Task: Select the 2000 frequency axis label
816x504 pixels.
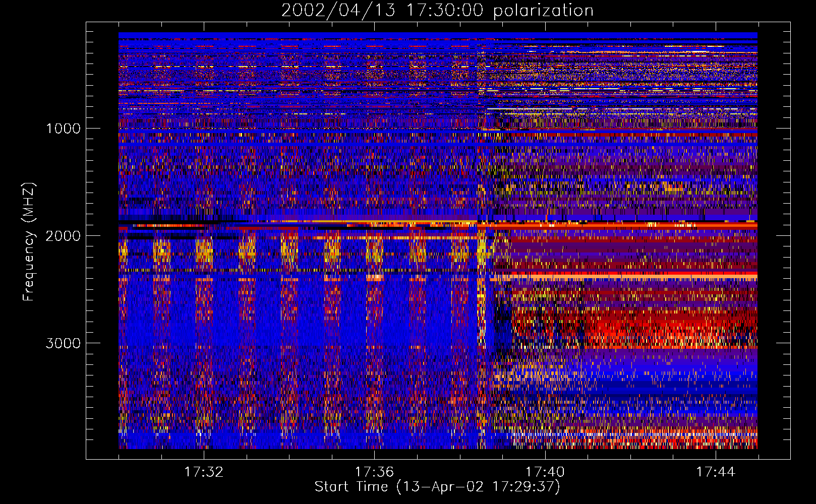Action: 63,236
